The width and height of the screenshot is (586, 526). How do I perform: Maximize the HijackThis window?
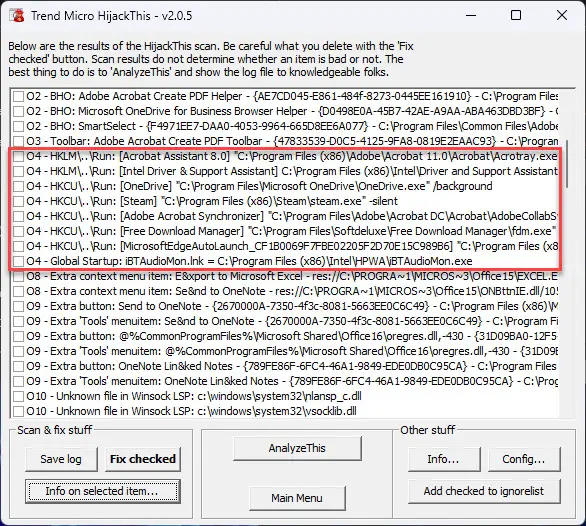(516, 15)
